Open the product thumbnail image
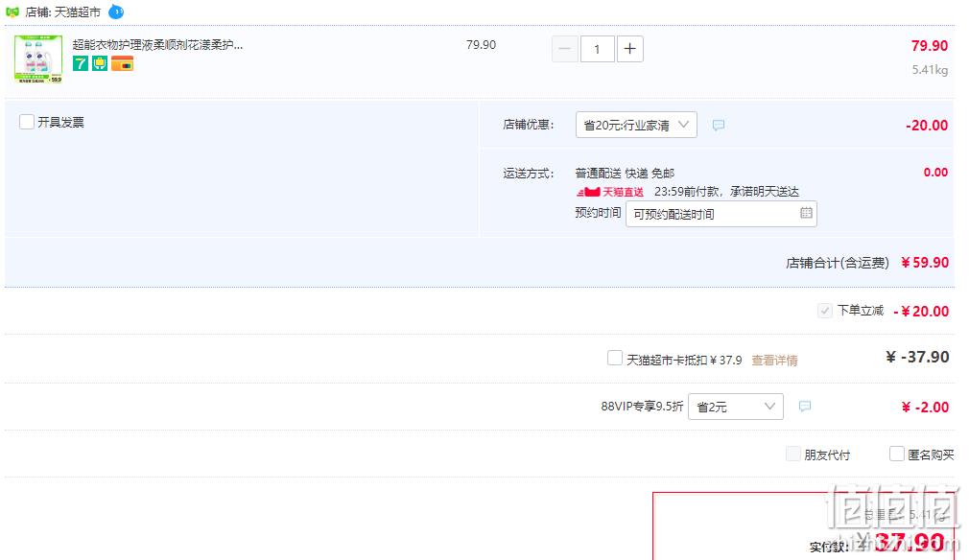The height and width of the screenshot is (560, 969). click(x=38, y=58)
